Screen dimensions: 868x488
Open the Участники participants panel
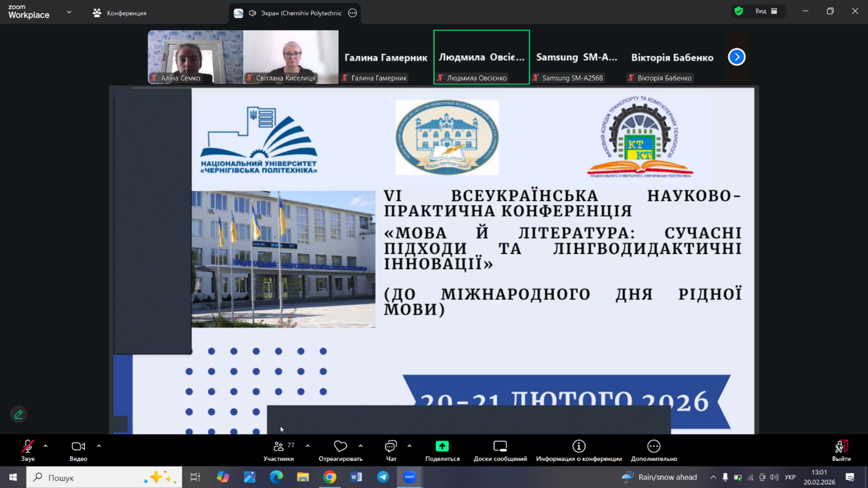(x=279, y=450)
